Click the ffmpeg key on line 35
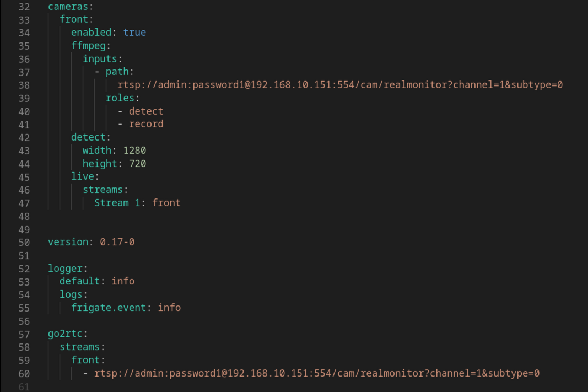Screen dimensions: 588x392 [x=89, y=46]
